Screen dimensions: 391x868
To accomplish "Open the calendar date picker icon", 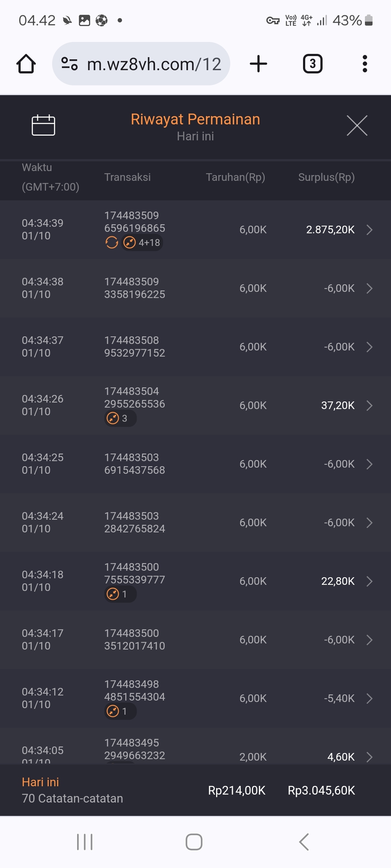I will click(43, 125).
